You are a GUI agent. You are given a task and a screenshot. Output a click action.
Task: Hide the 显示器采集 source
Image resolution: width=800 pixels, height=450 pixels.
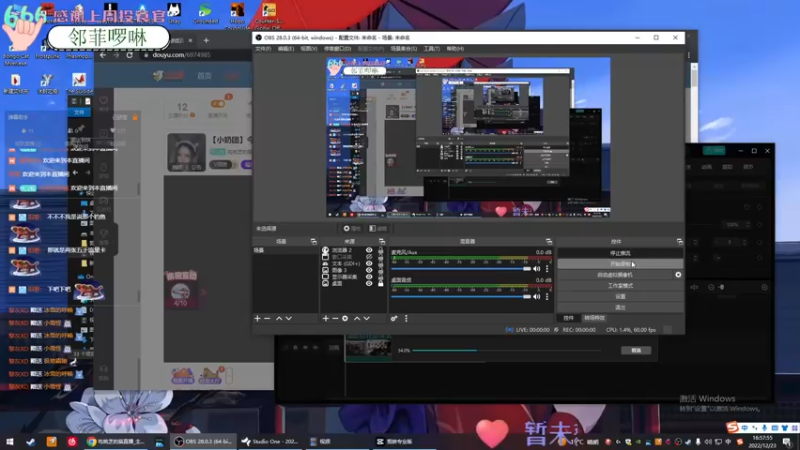tap(369, 277)
